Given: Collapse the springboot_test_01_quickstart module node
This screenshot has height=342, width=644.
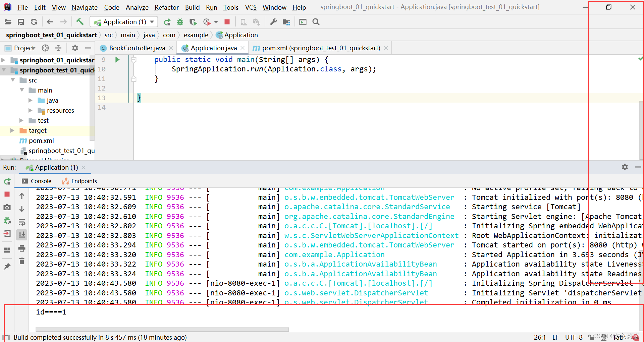Looking at the screenshot, I should 4,70.
